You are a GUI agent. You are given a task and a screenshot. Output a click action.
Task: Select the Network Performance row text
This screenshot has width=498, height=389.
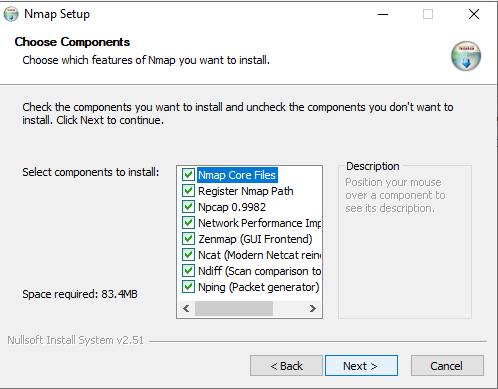(260, 223)
